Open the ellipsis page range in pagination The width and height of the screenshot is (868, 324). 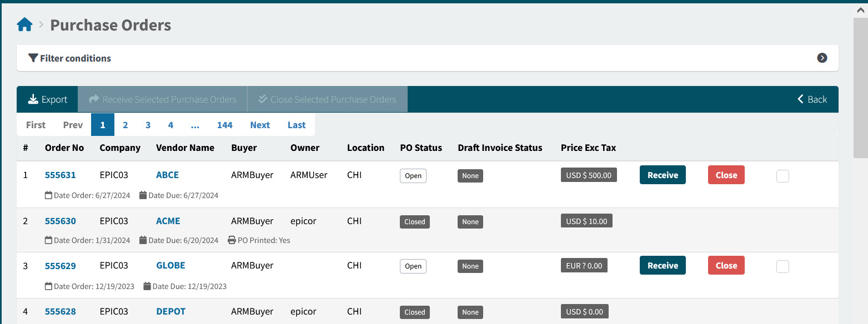coord(195,125)
